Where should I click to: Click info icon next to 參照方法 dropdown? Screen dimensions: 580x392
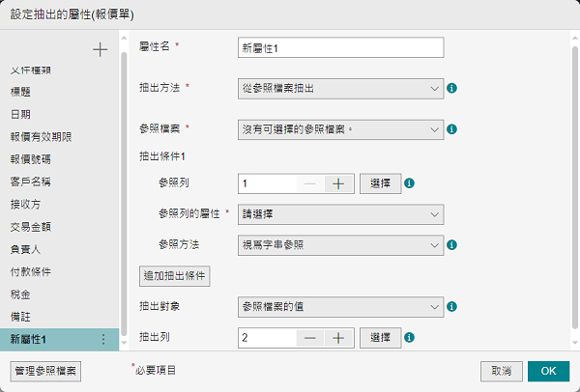[x=451, y=244]
